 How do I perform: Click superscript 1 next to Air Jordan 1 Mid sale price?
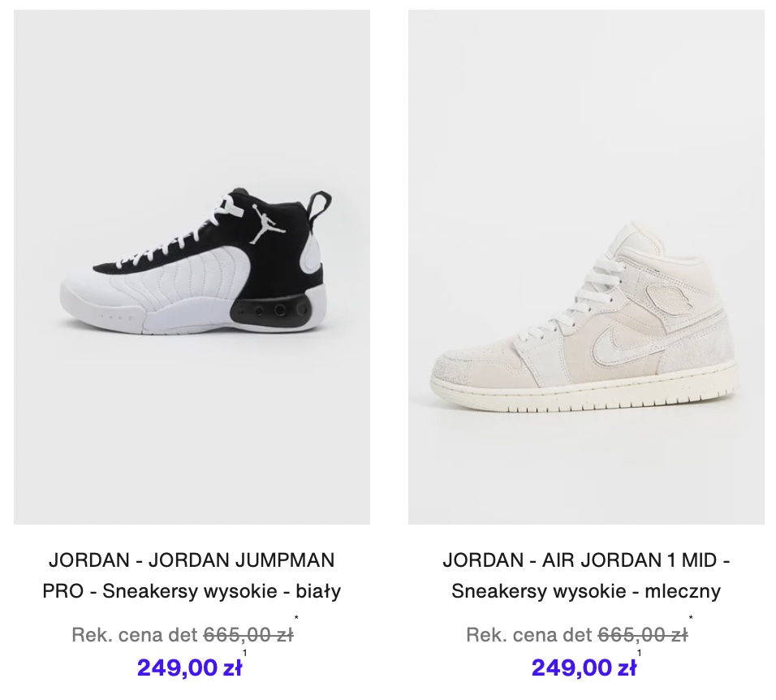click(x=639, y=654)
